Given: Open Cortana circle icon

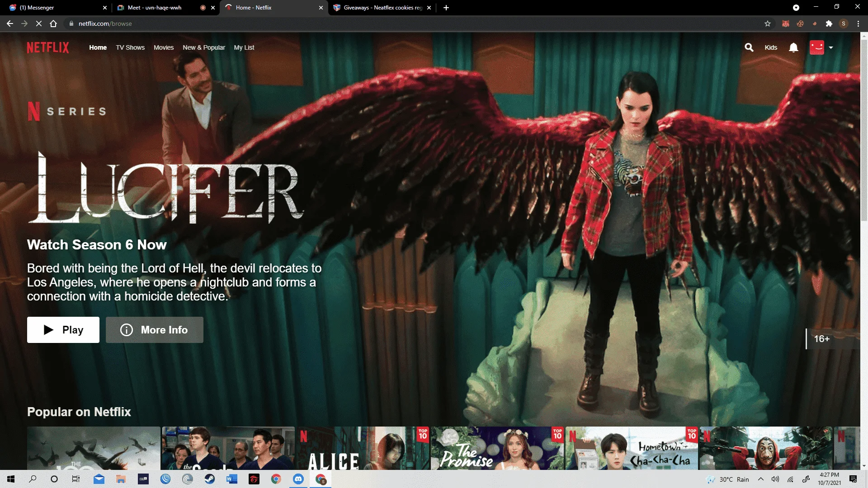Looking at the screenshot, I should [x=54, y=479].
